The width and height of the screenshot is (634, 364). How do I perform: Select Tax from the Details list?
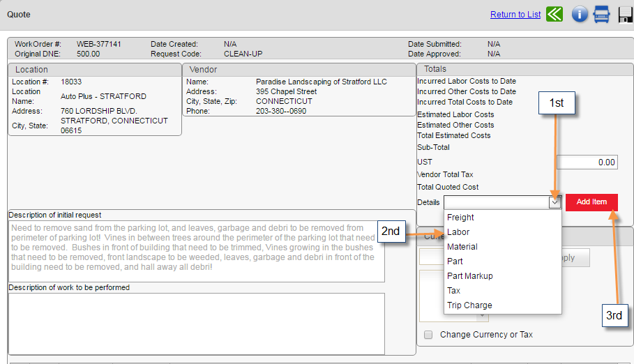click(x=453, y=291)
